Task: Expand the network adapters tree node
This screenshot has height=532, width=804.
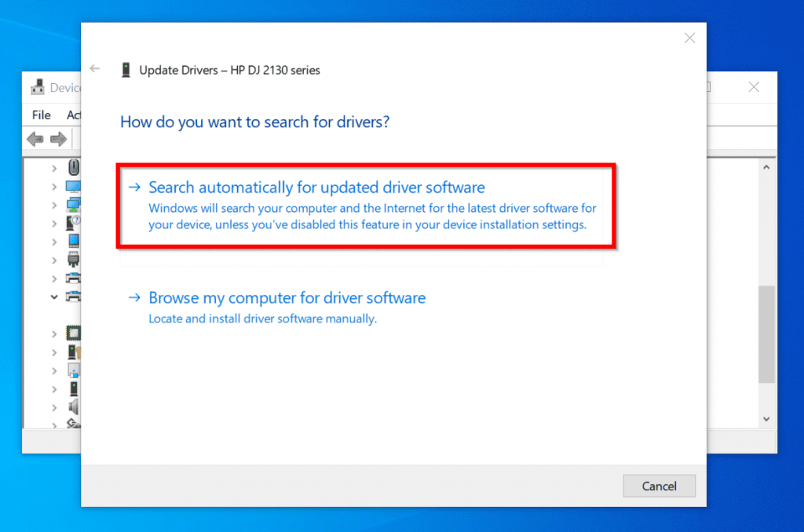Action: 54,205
